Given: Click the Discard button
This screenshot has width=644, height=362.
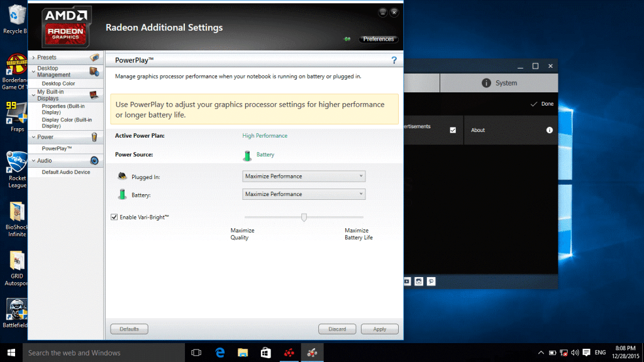Looking at the screenshot, I should 337,329.
